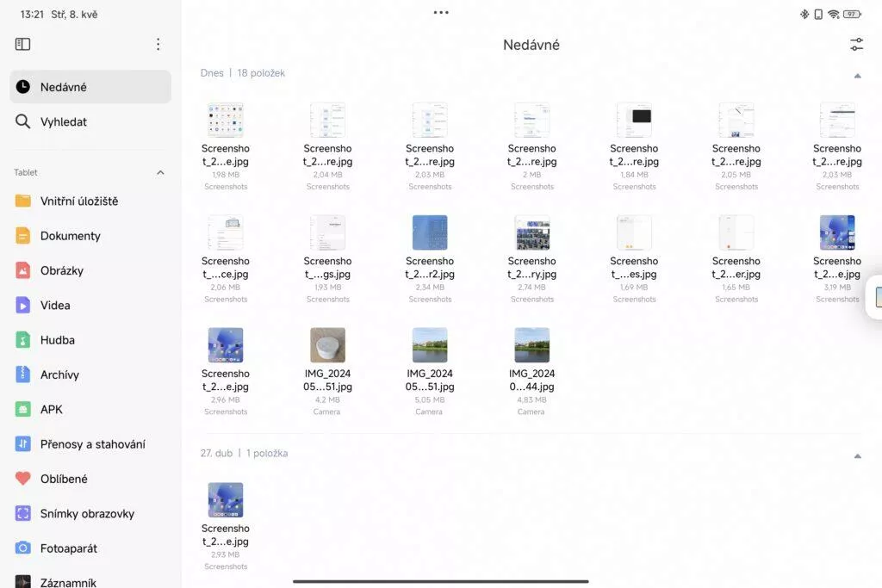
Task: Collapse the Tablet section in sidebar
Action: click(160, 172)
